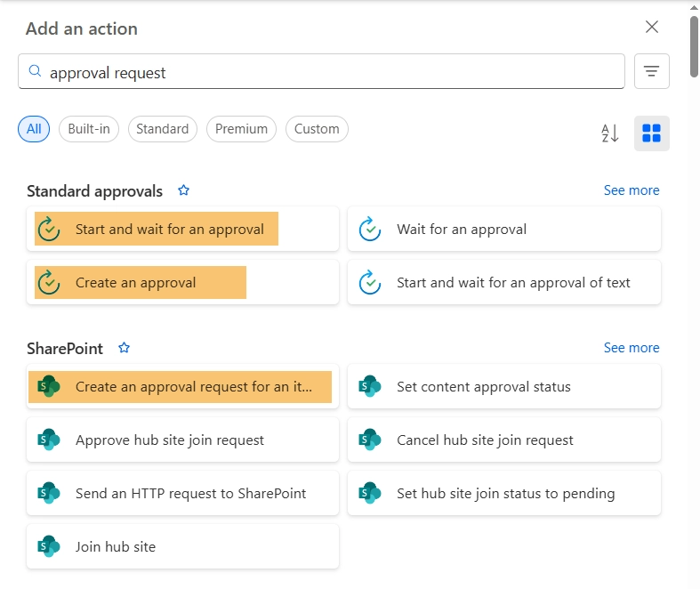This screenshot has width=700, height=589.
Task: Select the Built-in filter pill
Action: pos(89,129)
